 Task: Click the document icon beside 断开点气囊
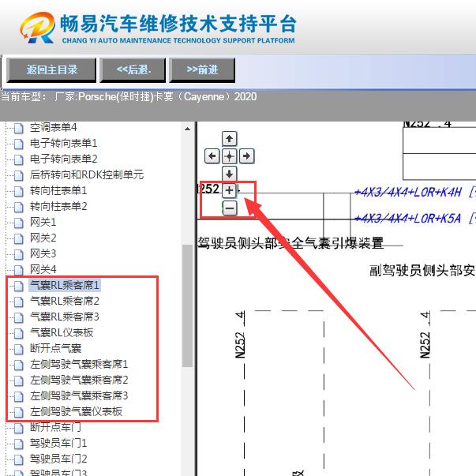click(x=18, y=349)
